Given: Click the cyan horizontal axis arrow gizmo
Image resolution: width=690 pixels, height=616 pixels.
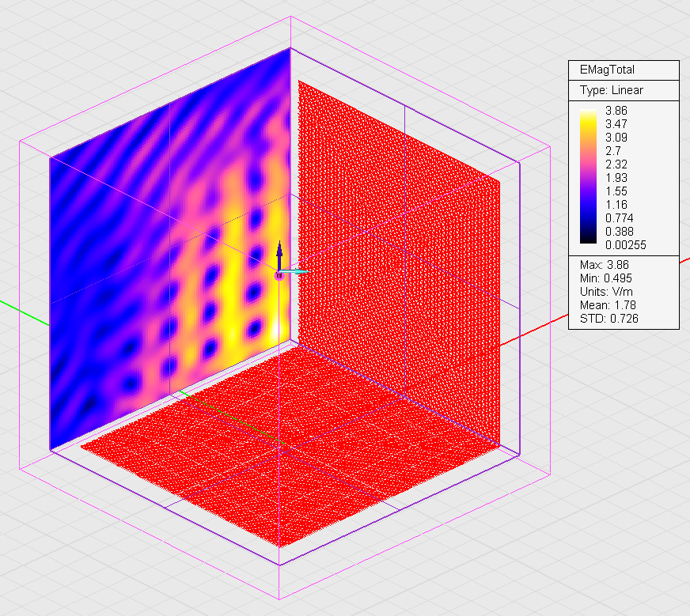Looking at the screenshot, I should (x=295, y=272).
